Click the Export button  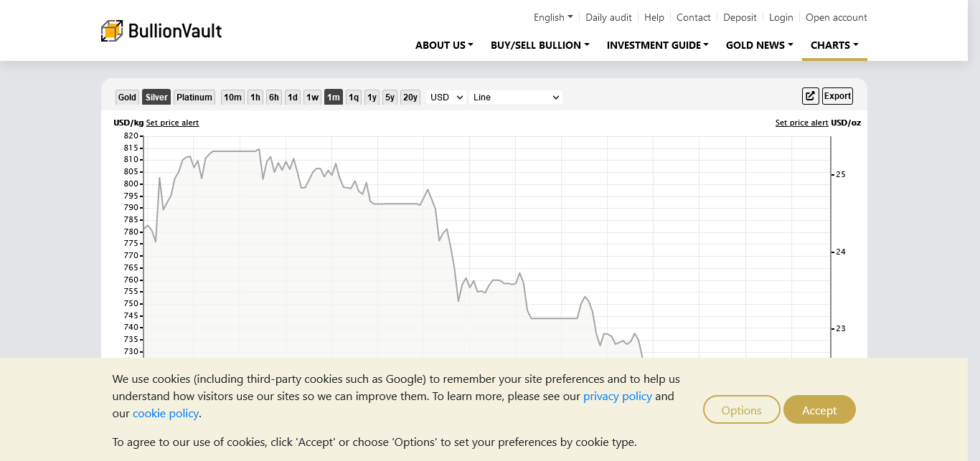pos(837,96)
